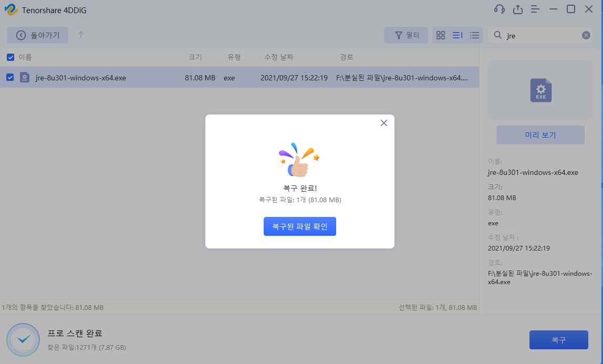
Task: Select the file name jre-8u301-windows-x64.exe in list
Action: [81, 78]
